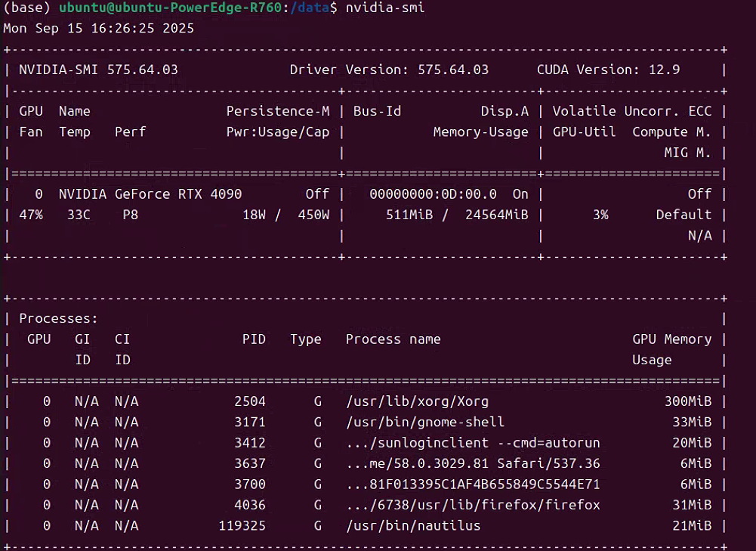Click the GPU Memory column header
The width and height of the screenshot is (756, 551).
[x=671, y=339]
